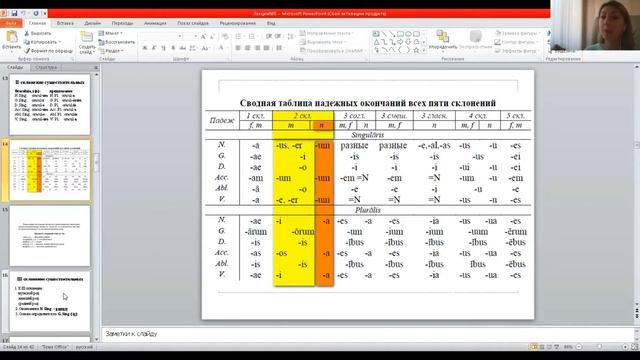
Task: Select slide 13 thumbnail in panel
Action: tap(50, 104)
